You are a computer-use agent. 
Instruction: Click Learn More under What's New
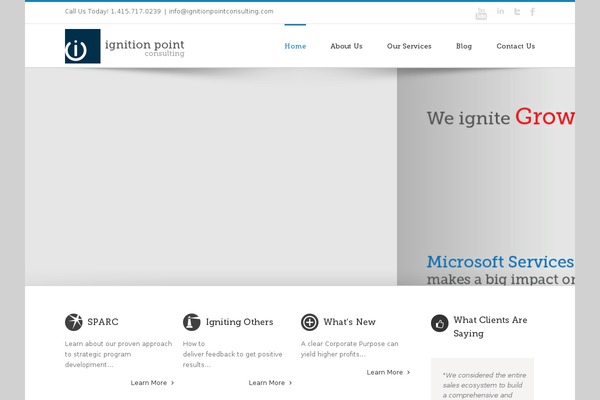click(388, 372)
